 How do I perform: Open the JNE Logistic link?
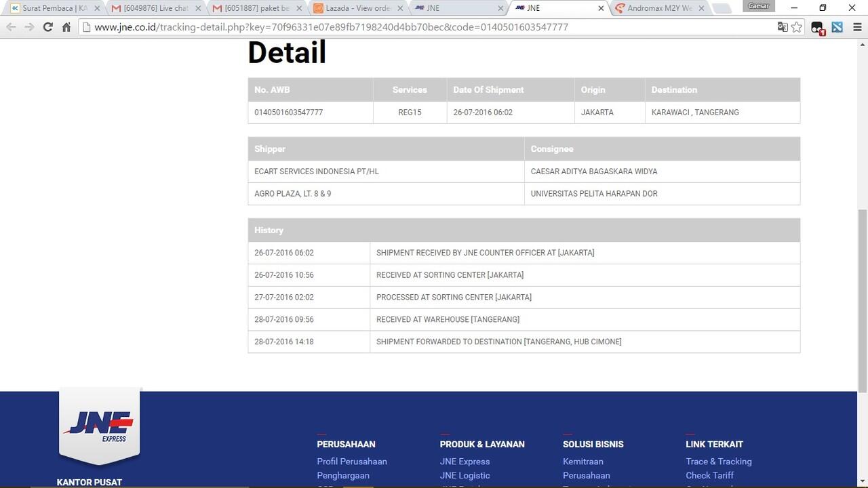pos(465,476)
